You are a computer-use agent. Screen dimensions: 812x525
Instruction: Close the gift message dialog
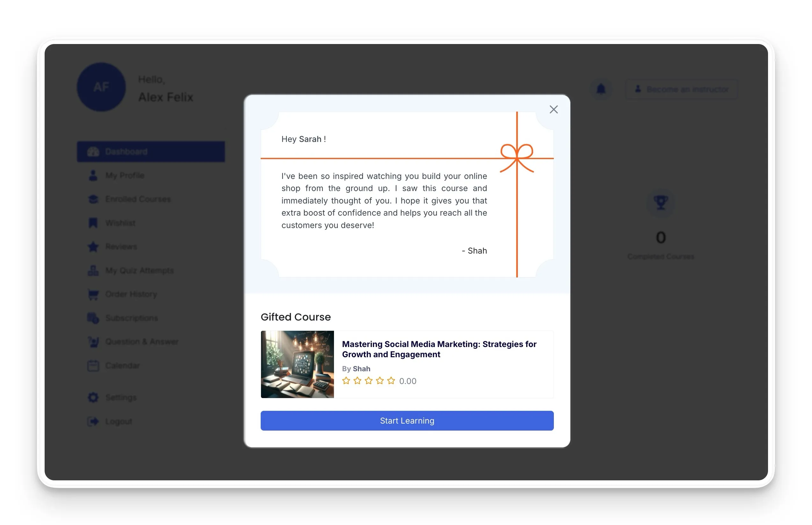pos(554,109)
